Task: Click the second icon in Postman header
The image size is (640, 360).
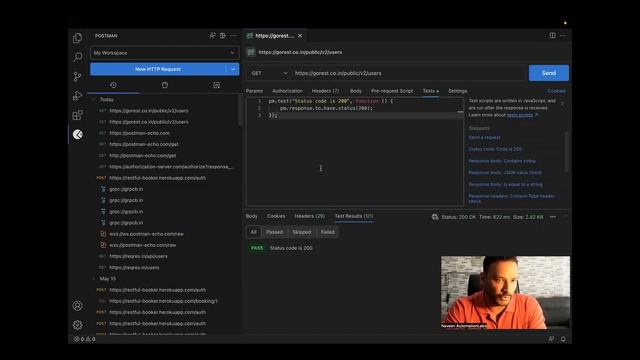Action: coord(222,36)
